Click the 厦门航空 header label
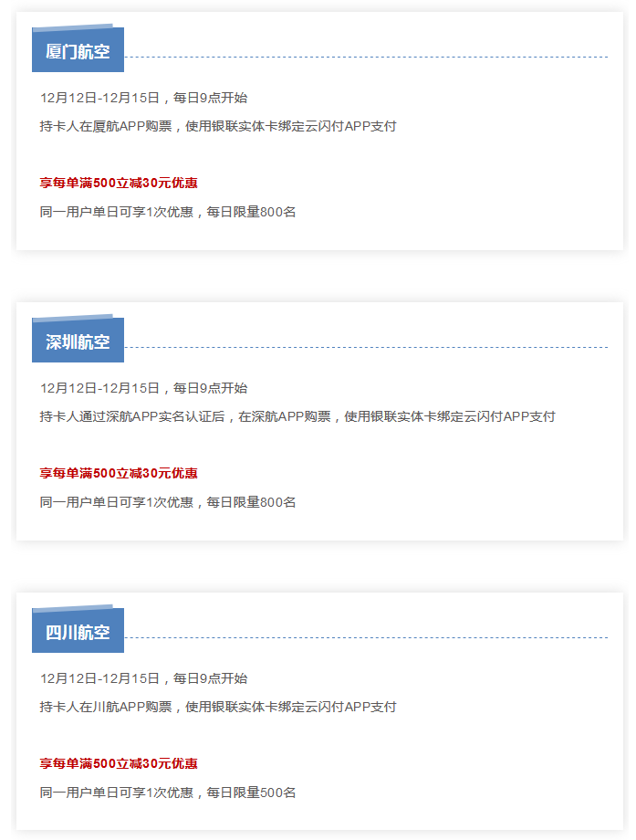 [x=78, y=50]
